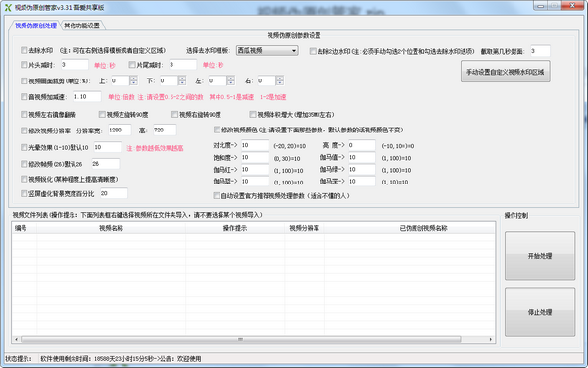Click 手动设置自定义视频水印区域 button

point(505,72)
